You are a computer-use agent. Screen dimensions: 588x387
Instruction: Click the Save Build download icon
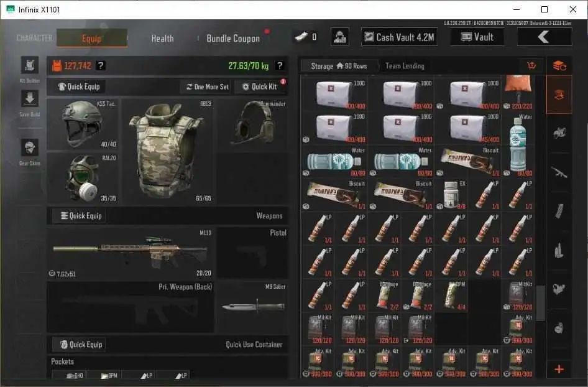pyautogui.click(x=30, y=99)
